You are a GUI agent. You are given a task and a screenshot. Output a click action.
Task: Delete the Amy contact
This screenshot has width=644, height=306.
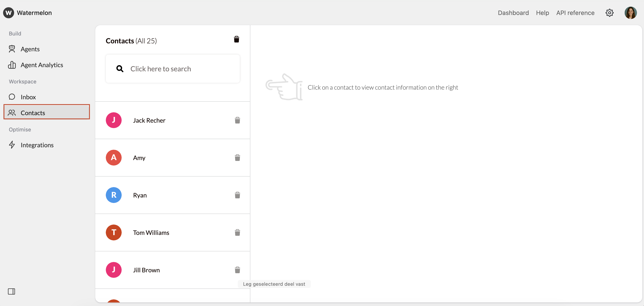click(x=238, y=158)
